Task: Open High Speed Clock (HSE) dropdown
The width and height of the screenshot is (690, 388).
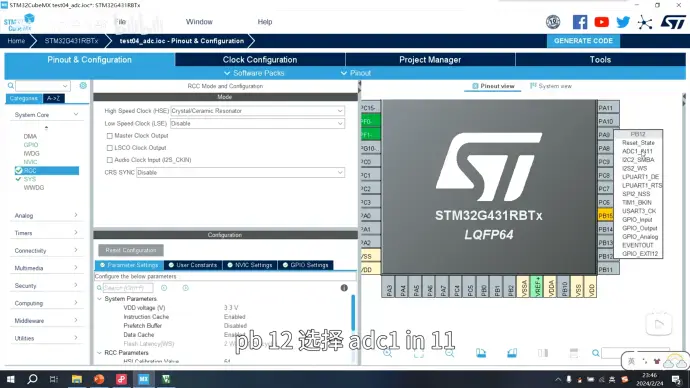Action: point(257,111)
